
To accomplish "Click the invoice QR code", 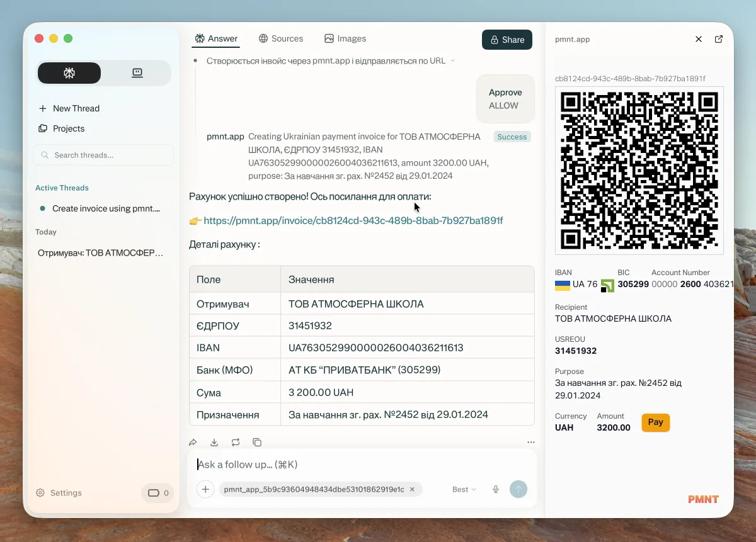I will [639, 171].
